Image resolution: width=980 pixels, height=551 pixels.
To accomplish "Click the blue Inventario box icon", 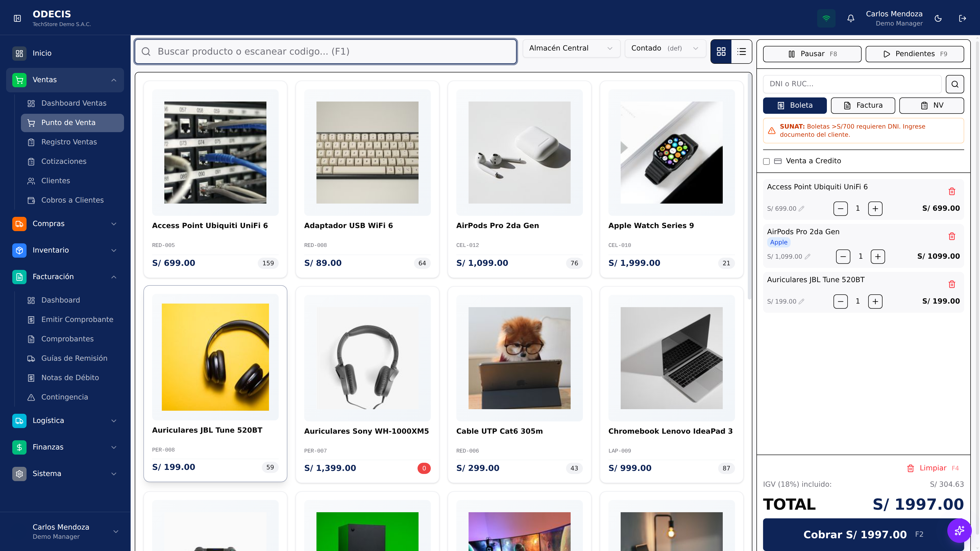I will [x=19, y=250].
